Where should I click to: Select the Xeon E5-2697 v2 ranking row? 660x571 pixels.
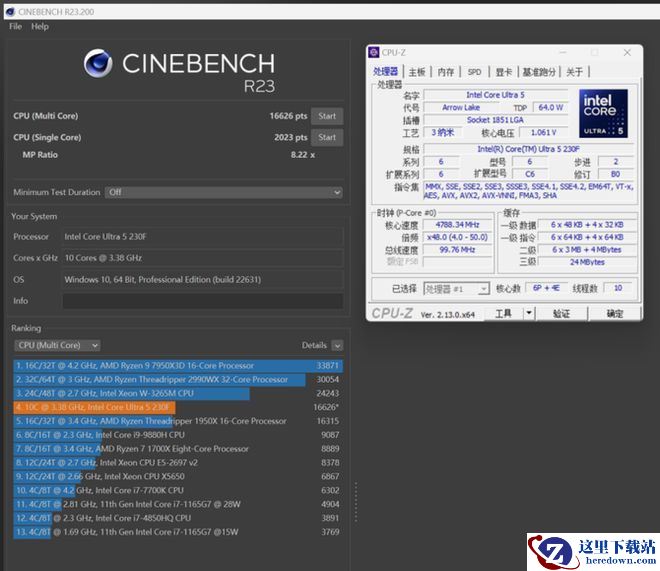[x=178, y=463]
